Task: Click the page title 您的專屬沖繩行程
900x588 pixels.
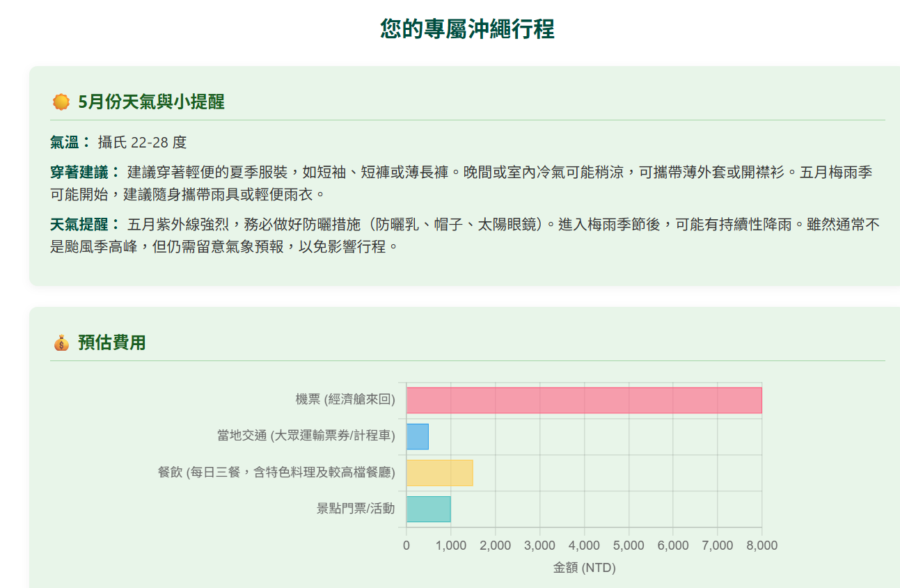Action: [x=467, y=29]
